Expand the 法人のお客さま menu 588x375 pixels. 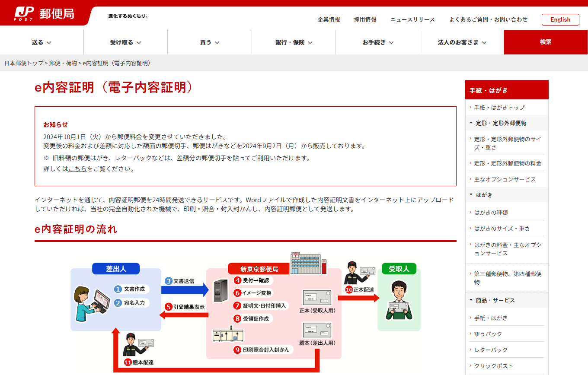[462, 42]
